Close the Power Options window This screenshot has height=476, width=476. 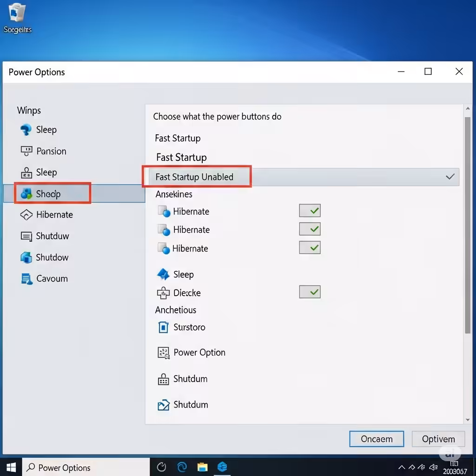(459, 72)
